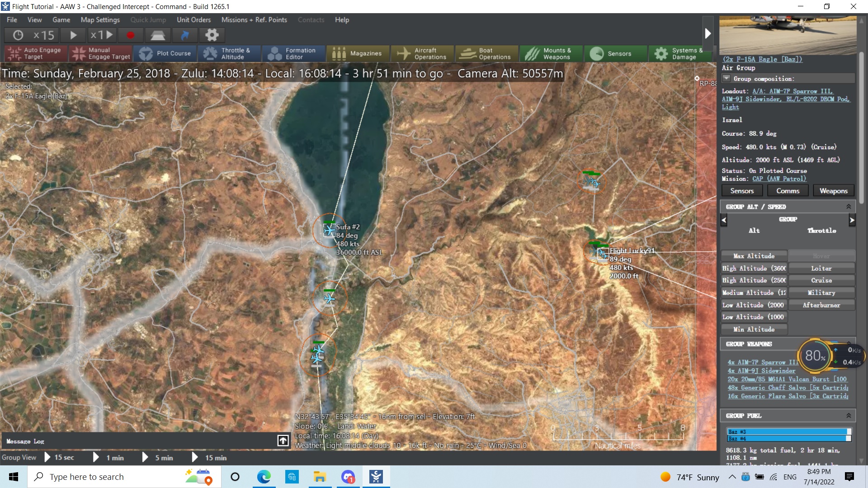Viewport: 868px width, 488px height.
Task: Set throttle to Military
Action: coord(821,293)
